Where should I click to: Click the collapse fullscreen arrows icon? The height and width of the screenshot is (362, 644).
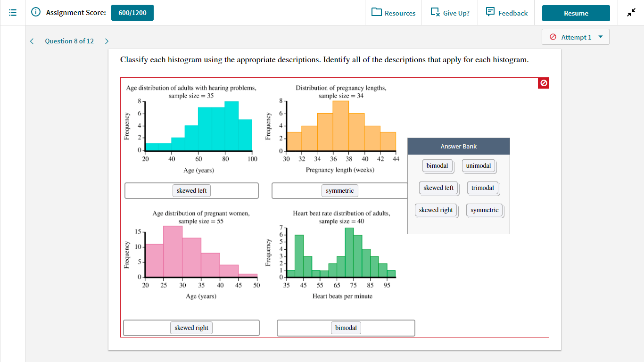[x=631, y=12]
